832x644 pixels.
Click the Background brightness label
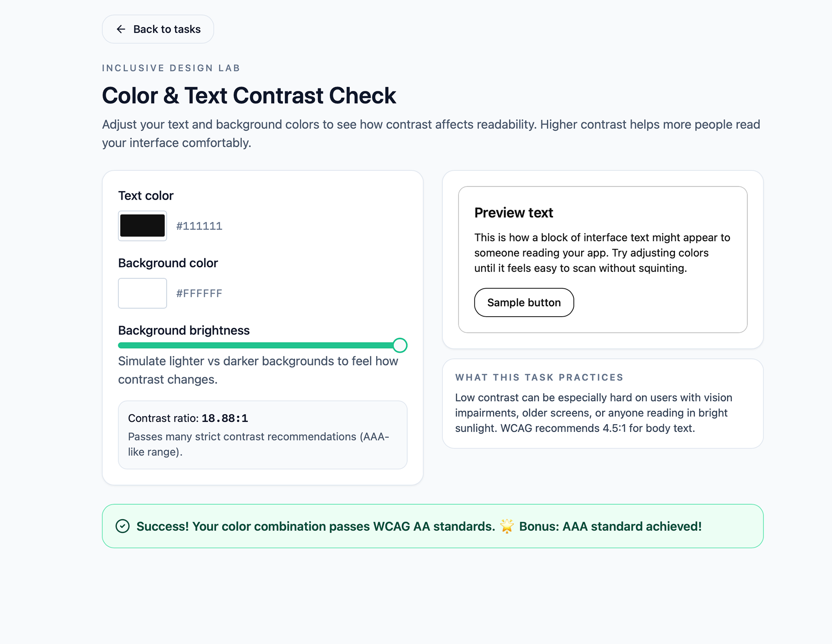pos(184,330)
